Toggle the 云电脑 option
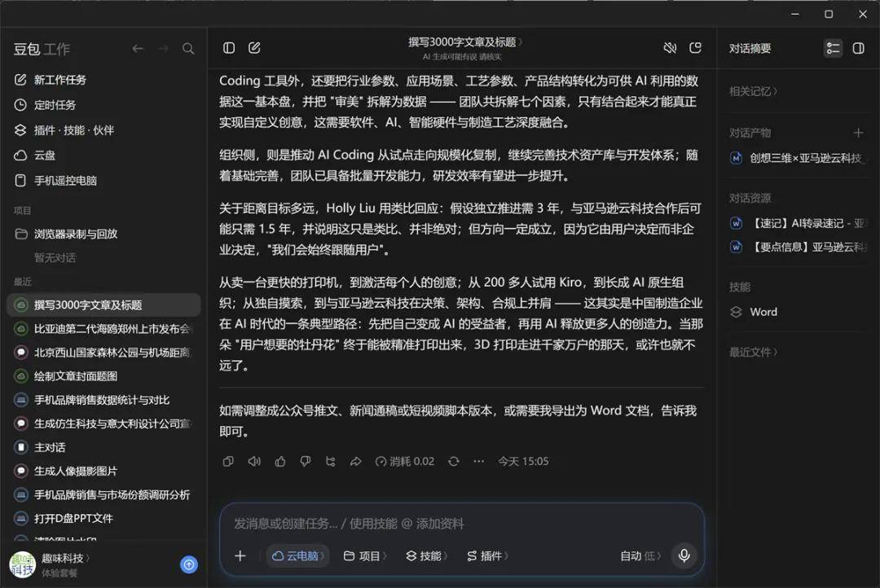880x588 pixels. 297,555
